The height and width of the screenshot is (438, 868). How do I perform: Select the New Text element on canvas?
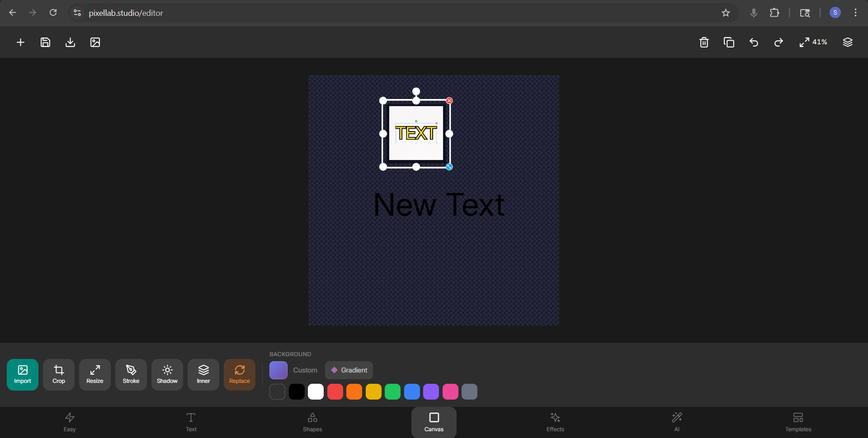click(x=439, y=205)
